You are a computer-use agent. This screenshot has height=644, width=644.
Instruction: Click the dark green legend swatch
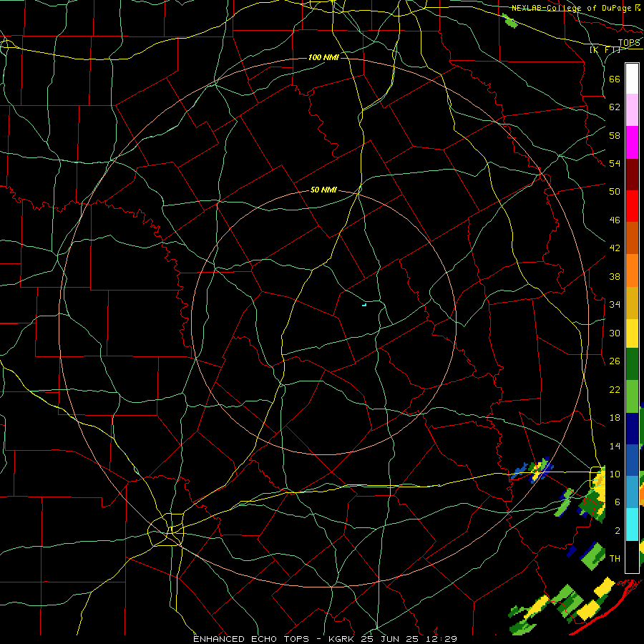click(632, 364)
